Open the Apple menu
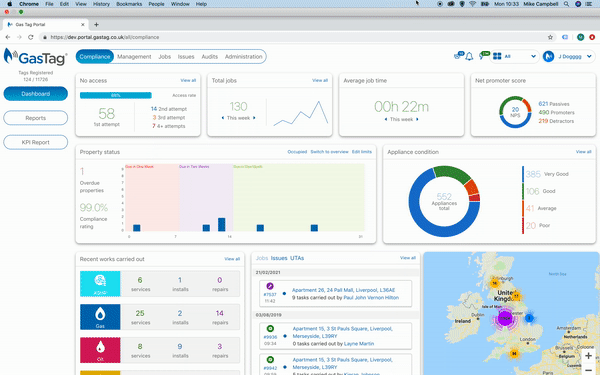Image resolution: width=600 pixels, height=375 pixels. pyautogui.click(x=10, y=4)
